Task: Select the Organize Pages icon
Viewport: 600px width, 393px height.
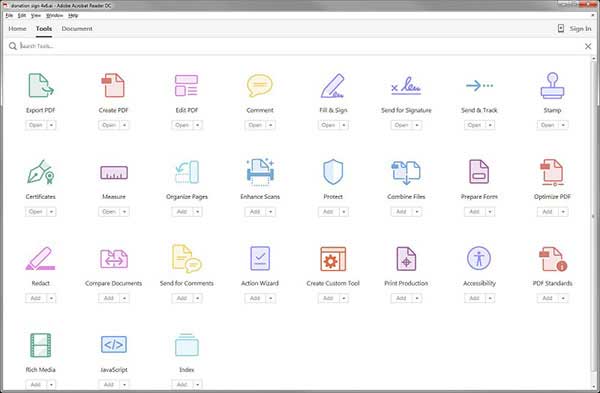Action: tap(187, 172)
